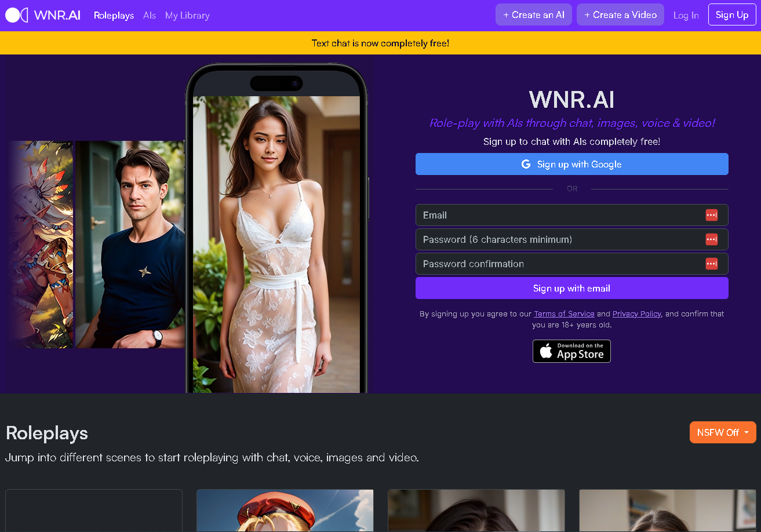The height and width of the screenshot is (532, 761).
Task: Click the Create a Video button
Action: [620, 14]
